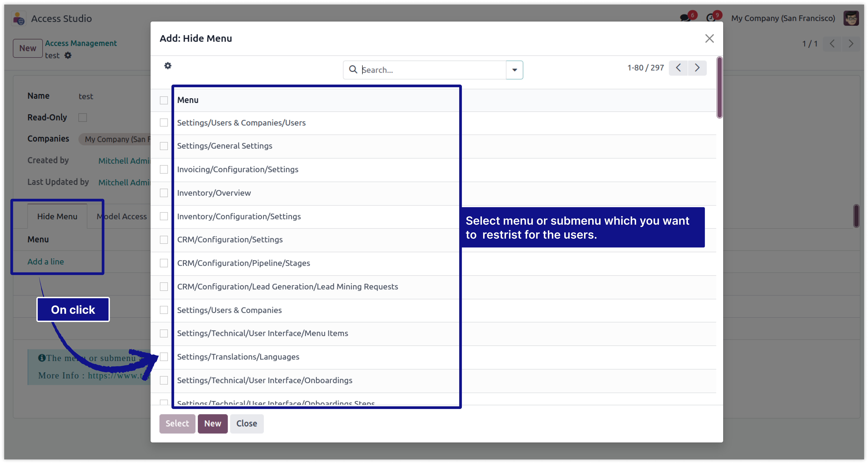868x463 pixels.
Task: Click the My Company (San Francisco) company tag
Action: (x=115, y=139)
